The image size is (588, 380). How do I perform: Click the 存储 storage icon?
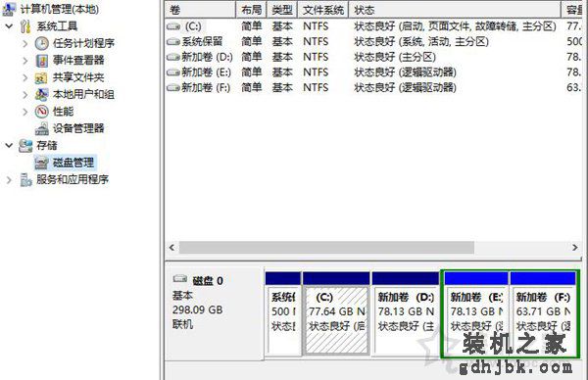coord(25,145)
